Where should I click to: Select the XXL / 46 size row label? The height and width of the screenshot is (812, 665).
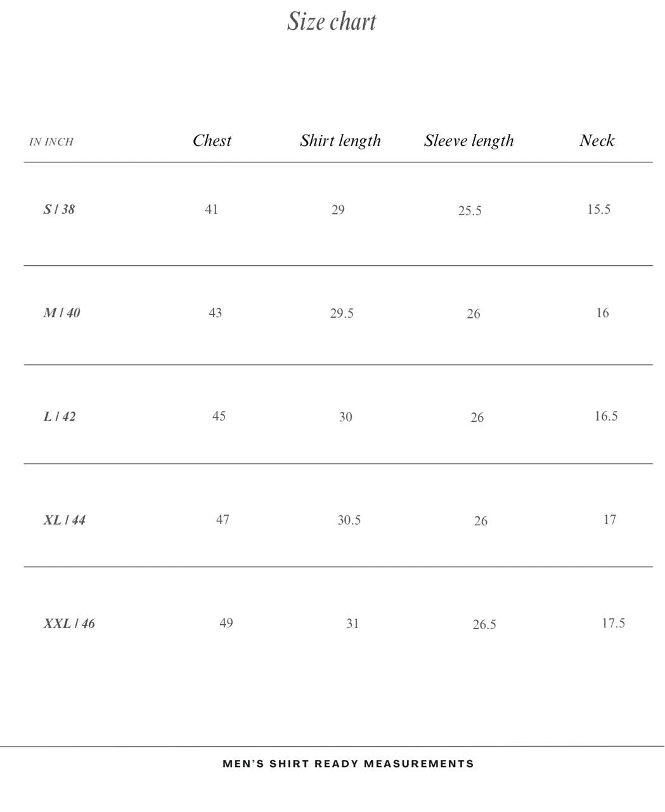point(69,624)
